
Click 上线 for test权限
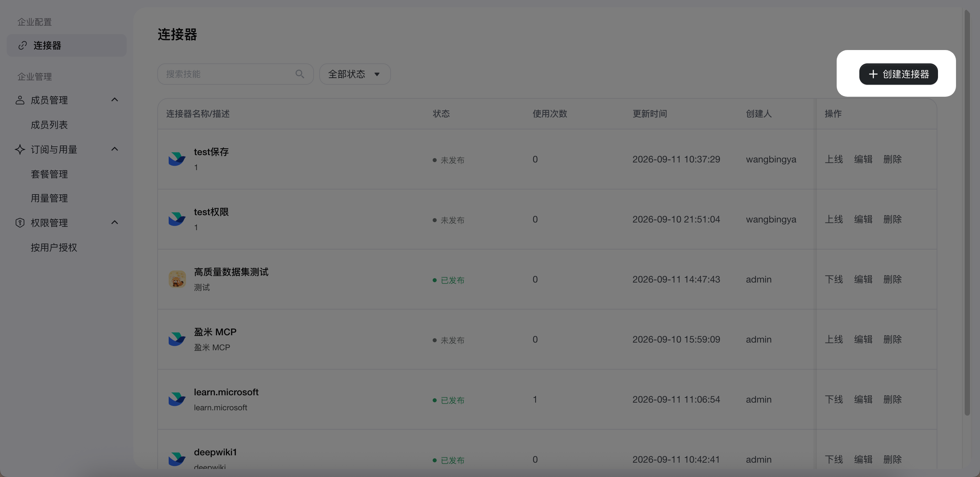pos(834,219)
